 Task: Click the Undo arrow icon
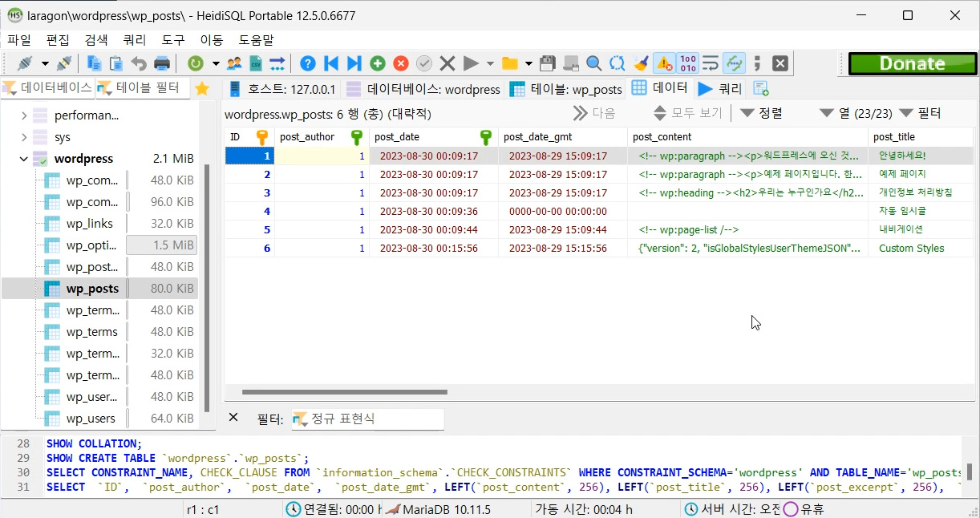click(139, 63)
